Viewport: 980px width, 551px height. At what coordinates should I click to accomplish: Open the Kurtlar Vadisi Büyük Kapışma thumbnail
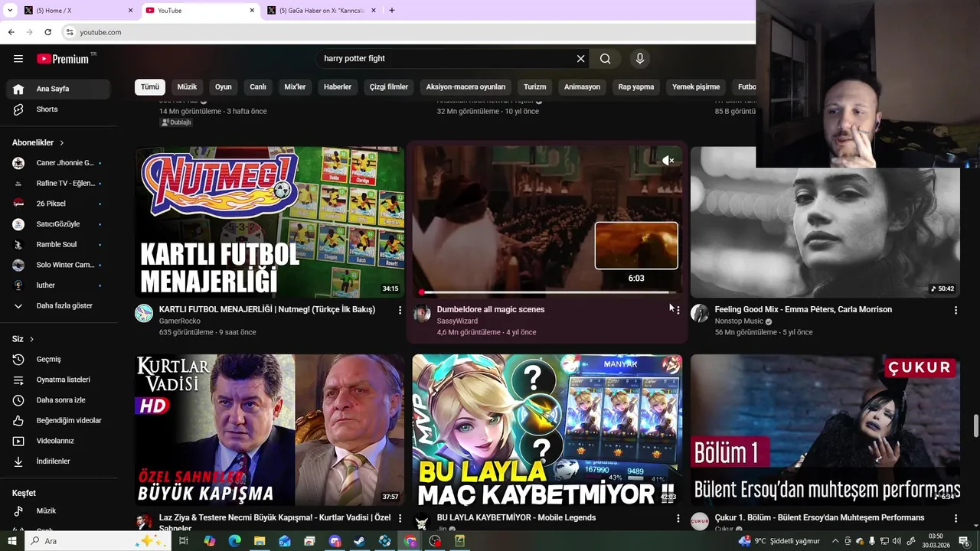pyautogui.click(x=269, y=429)
